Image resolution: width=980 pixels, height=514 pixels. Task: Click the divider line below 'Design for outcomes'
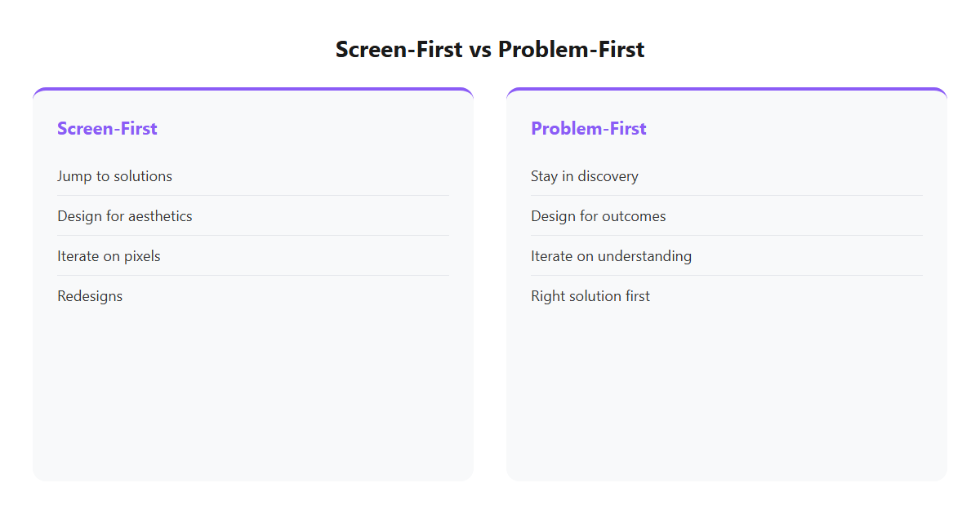coord(727,236)
